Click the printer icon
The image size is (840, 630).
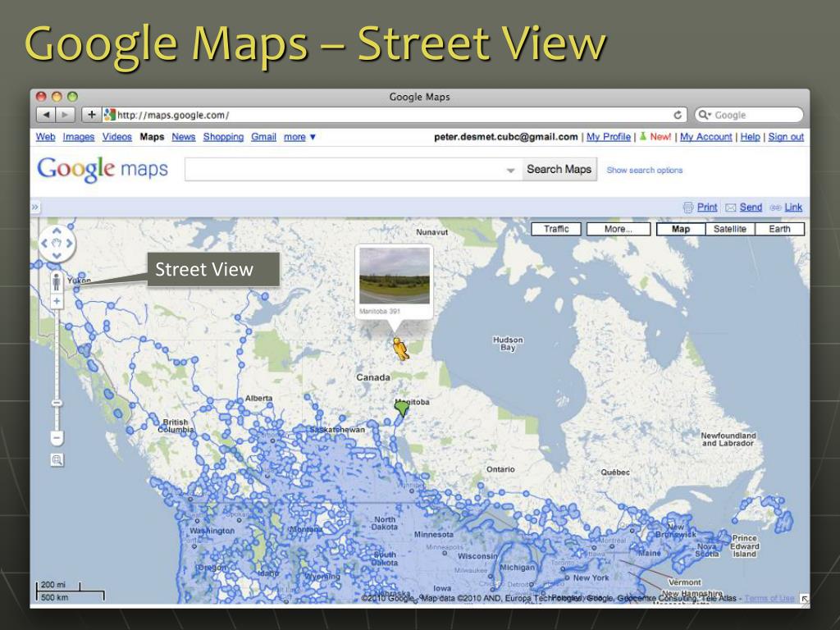tap(688, 208)
